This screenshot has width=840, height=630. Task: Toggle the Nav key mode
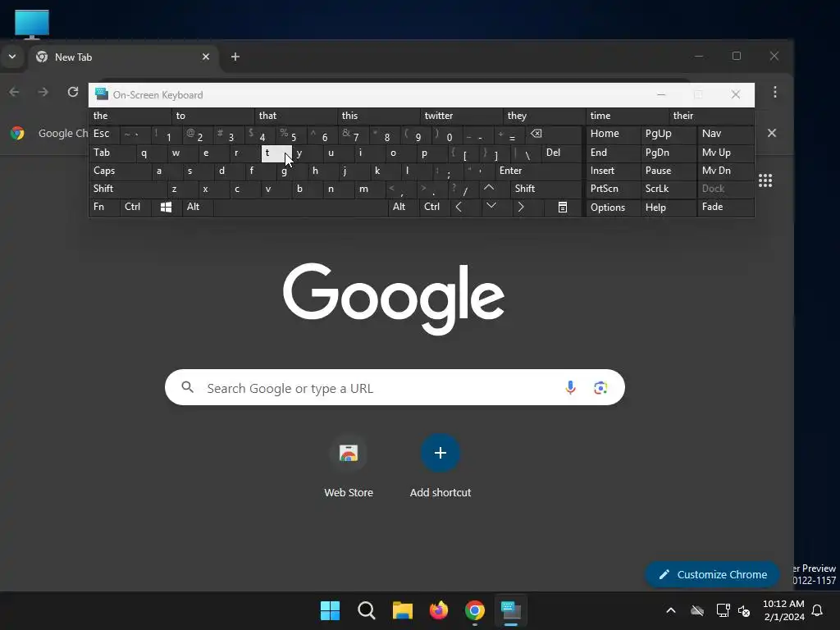click(725, 134)
